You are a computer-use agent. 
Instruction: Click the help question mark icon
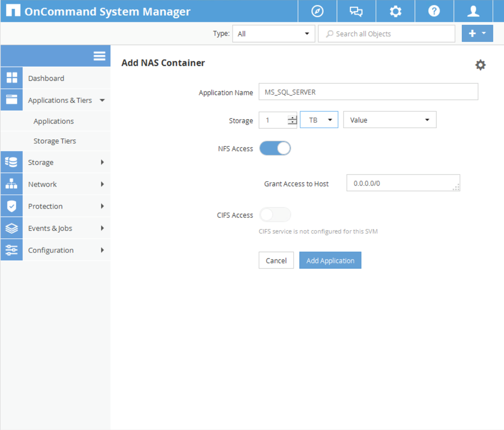click(434, 11)
